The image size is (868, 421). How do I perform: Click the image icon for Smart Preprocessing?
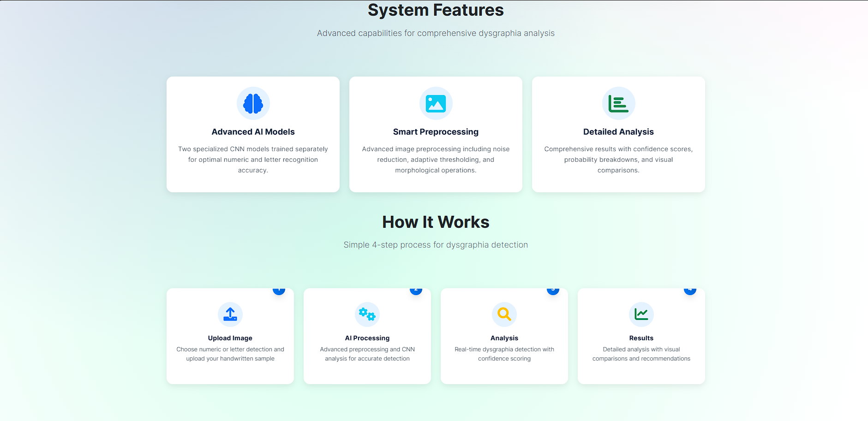pyautogui.click(x=436, y=103)
